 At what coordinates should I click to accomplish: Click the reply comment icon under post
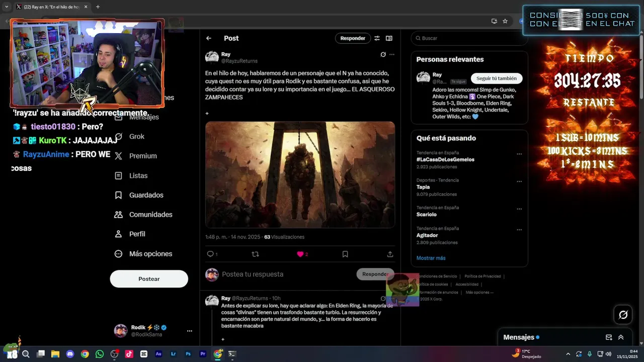click(211, 254)
